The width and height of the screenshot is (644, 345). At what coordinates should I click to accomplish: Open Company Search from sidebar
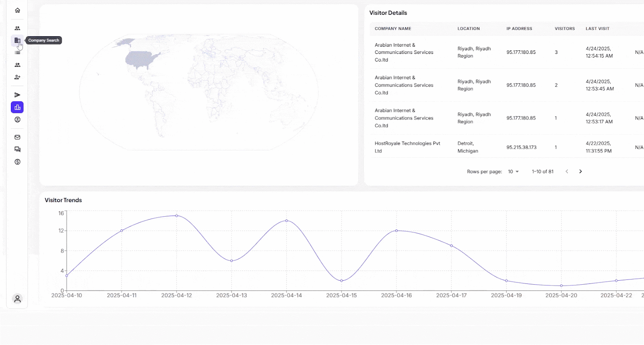point(17,40)
